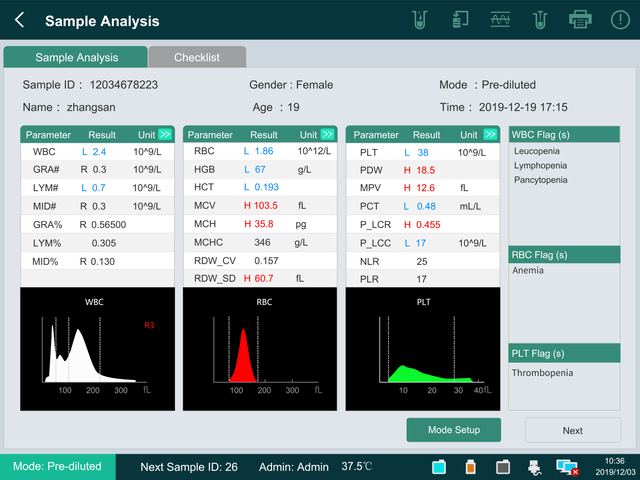Click the network disconnected status icon
This screenshot has height=480, width=640.
pos(567,467)
